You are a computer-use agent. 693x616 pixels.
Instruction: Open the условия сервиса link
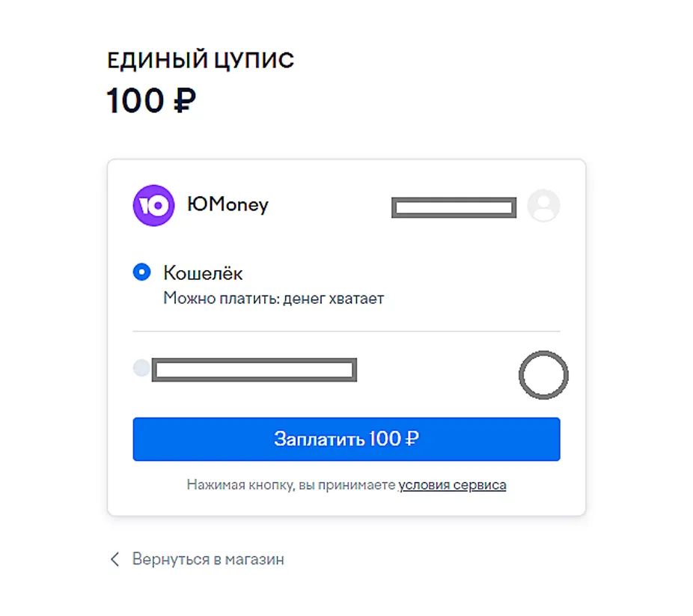click(452, 485)
